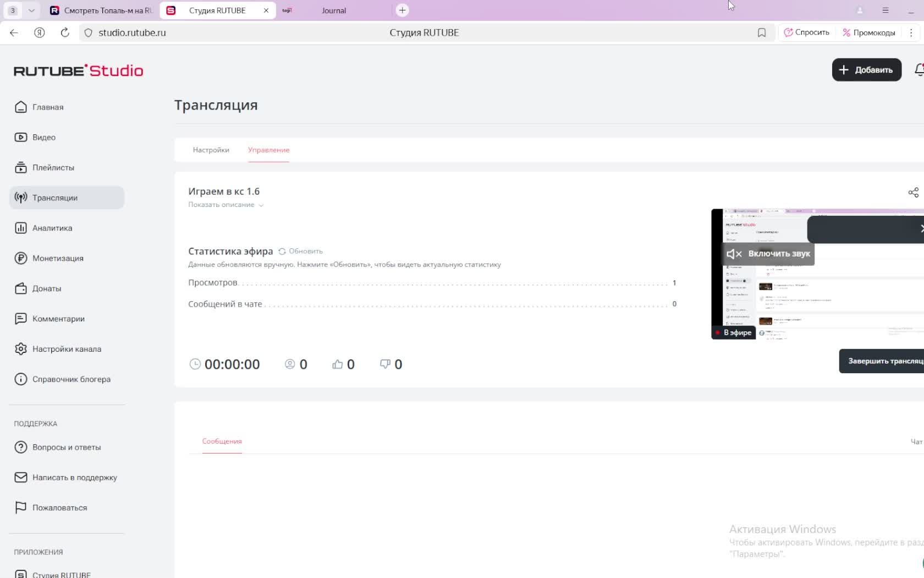Click the Добавить button

866,70
